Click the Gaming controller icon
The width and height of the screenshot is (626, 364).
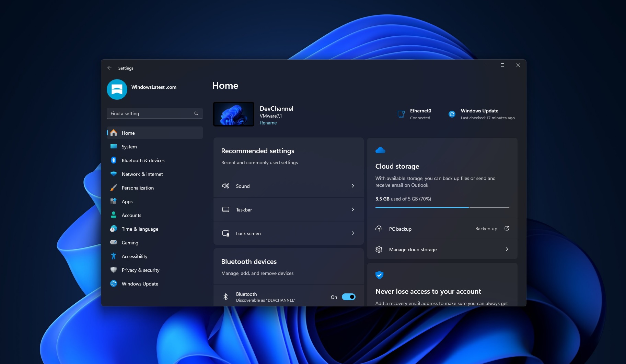click(x=114, y=242)
